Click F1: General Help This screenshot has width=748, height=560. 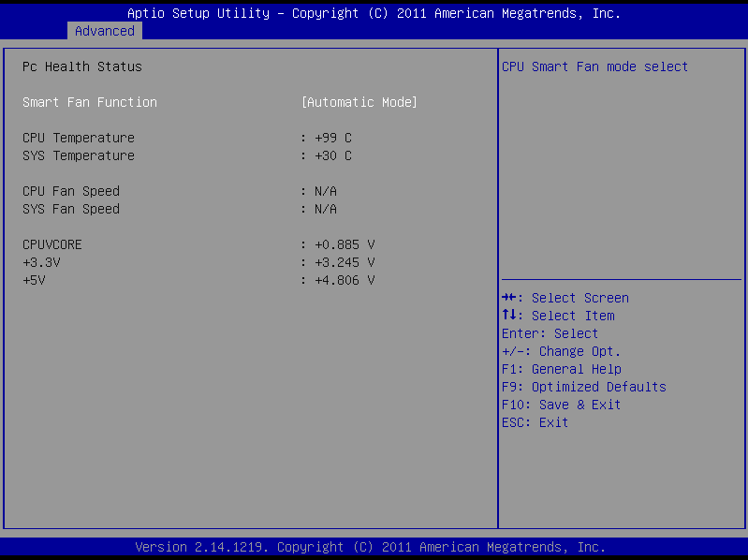561,369
